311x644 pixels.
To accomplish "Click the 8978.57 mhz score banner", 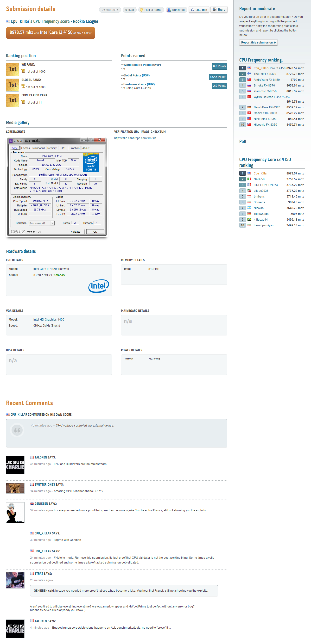I will pos(51,33).
